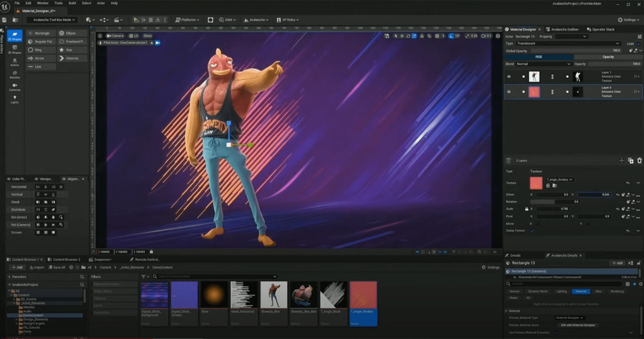The height and width of the screenshot is (339, 644).
Task: Hide Layer 1 with eye icon
Action: click(x=509, y=77)
